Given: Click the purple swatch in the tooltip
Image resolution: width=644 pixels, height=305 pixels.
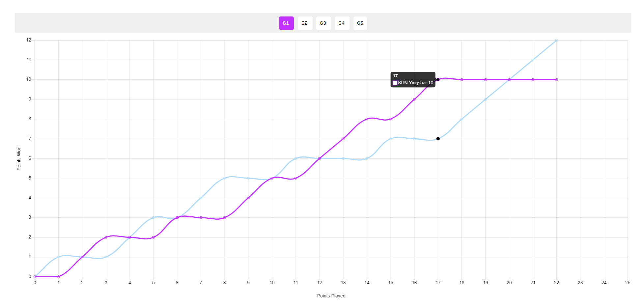Looking at the screenshot, I should (x=395, y=83).
